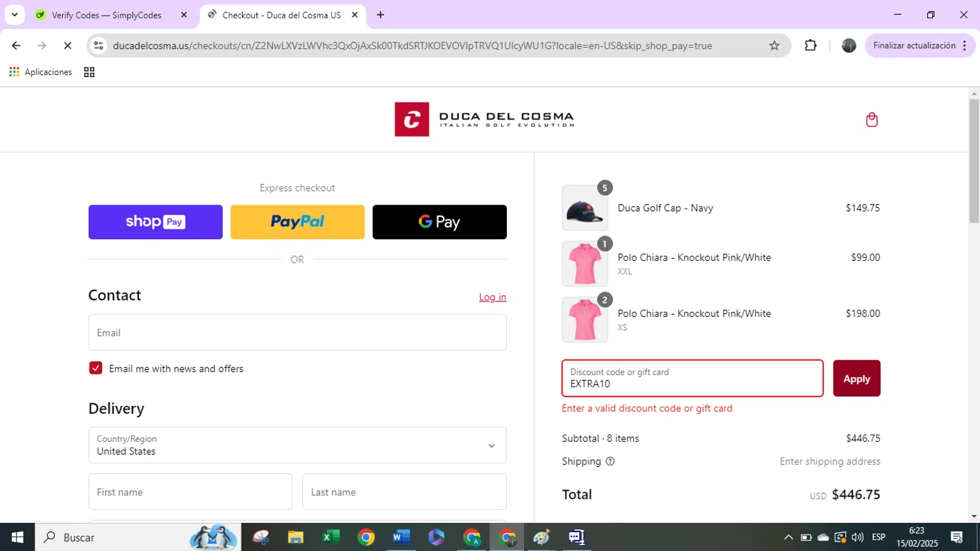Click the Polo Chiara XXL thumbnail

point(585,263)
